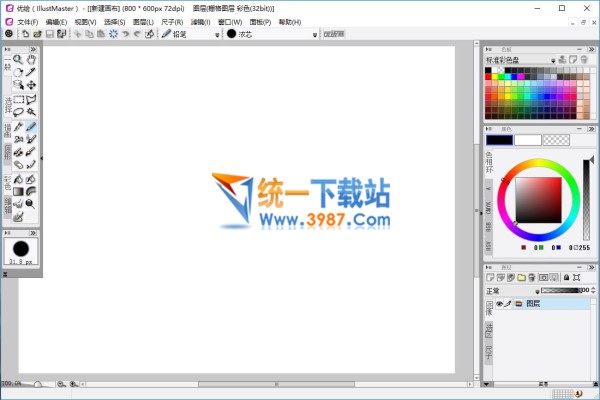The width and height of the screenshot is (600, 400).
Task: Click the Open file folder icon
Action: click(37, 34)
